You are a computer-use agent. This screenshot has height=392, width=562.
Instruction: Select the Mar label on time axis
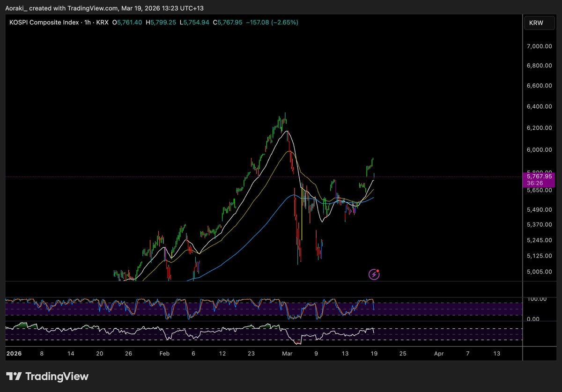pos(287,354)
